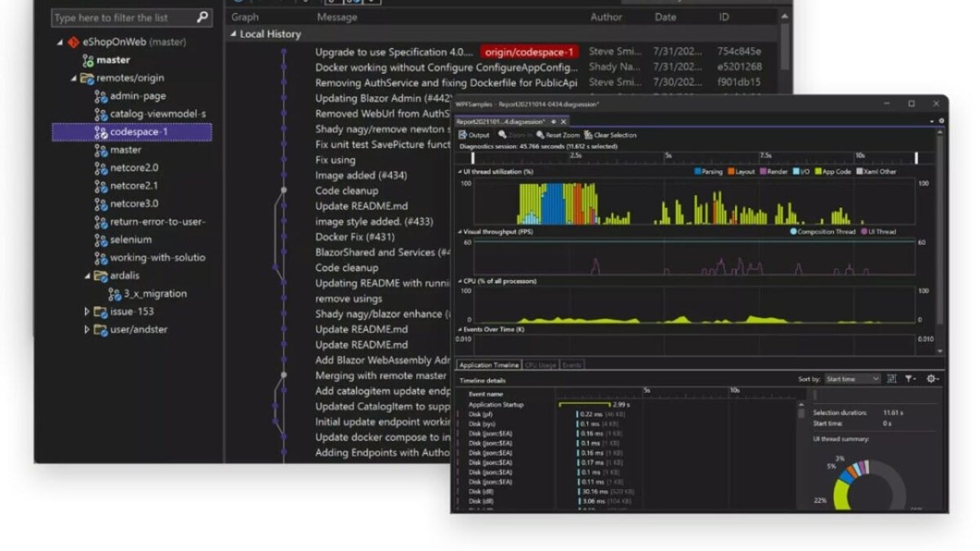This screenshot has width=980, height=551.
Task: Collapse the Local History section
Action: pyautogui.click(x=234, y=34)
